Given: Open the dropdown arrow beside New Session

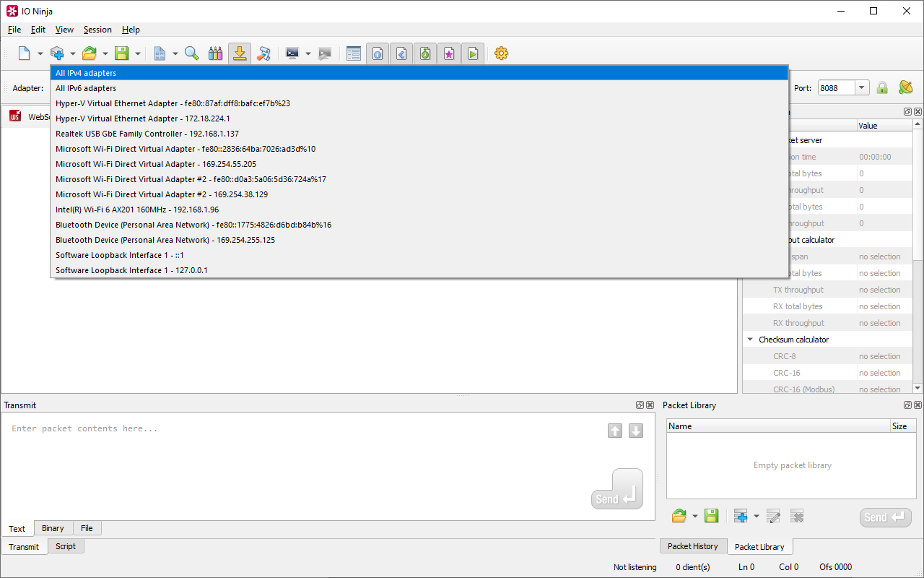Looking at the screenshot, I should point(40,53).
